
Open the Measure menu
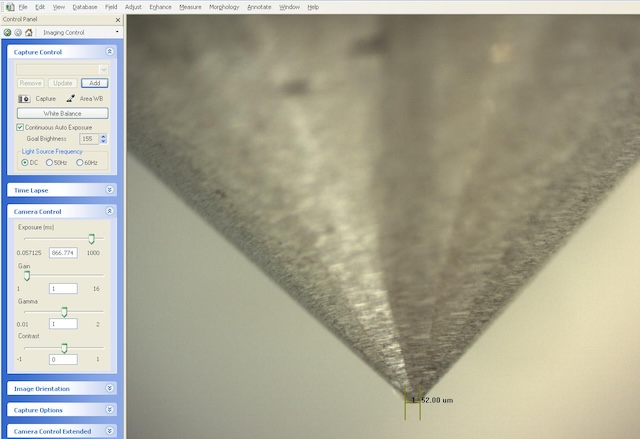190,6
